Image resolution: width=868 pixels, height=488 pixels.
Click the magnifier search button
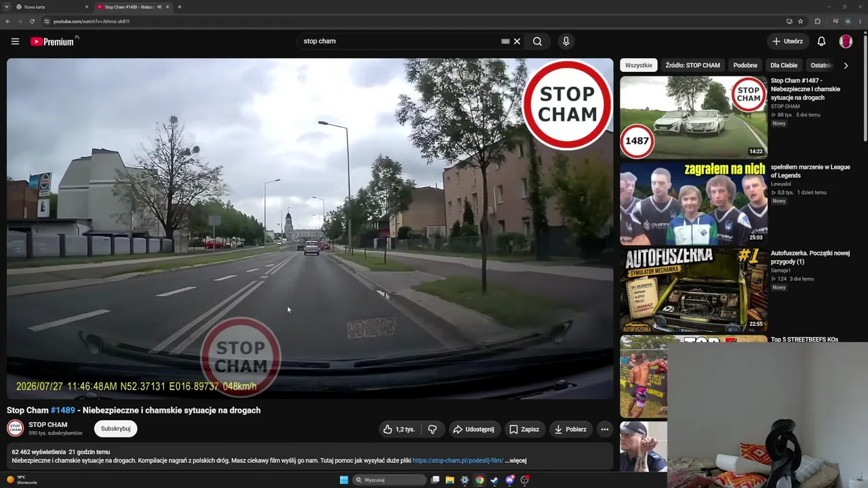tap(537, 41)
